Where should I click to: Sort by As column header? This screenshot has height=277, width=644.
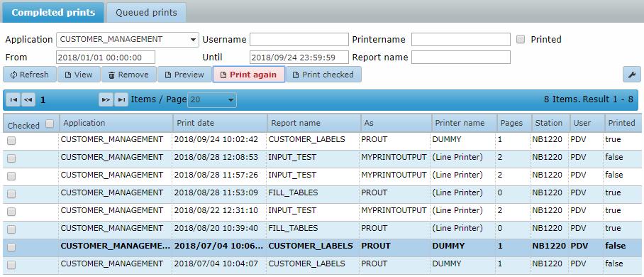(x=396, y=123)
